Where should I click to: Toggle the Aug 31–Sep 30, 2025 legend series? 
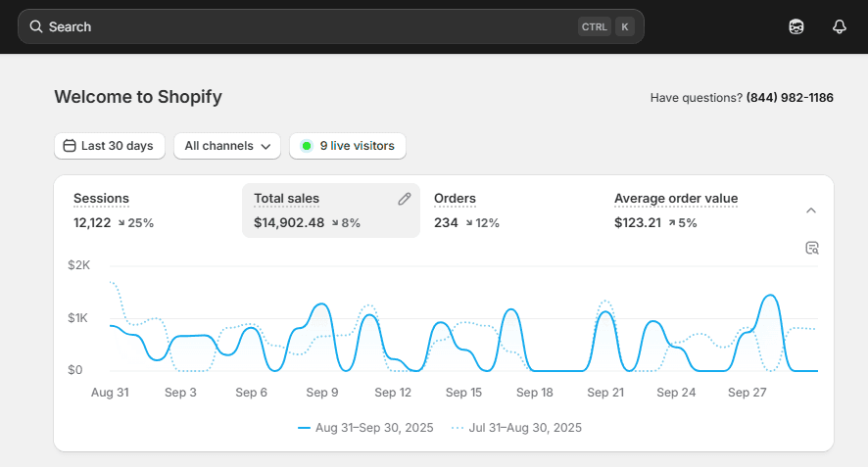365,428
